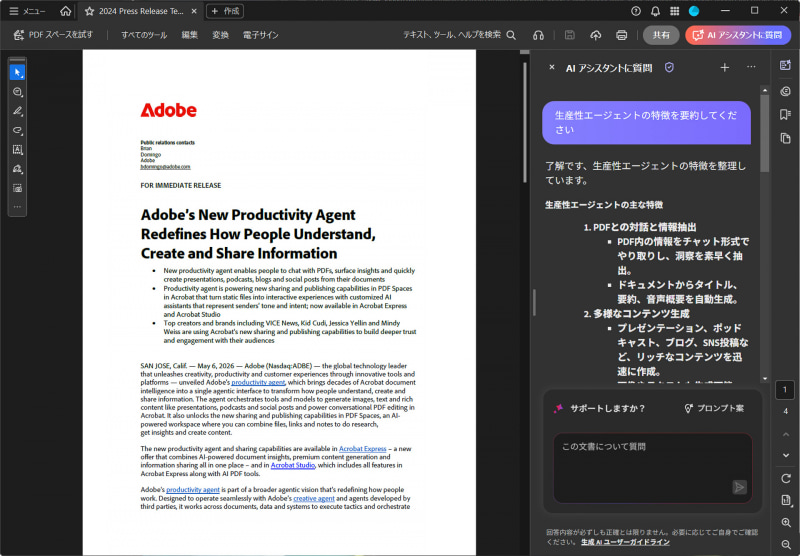Open the 編集 menu

point(189,35)
